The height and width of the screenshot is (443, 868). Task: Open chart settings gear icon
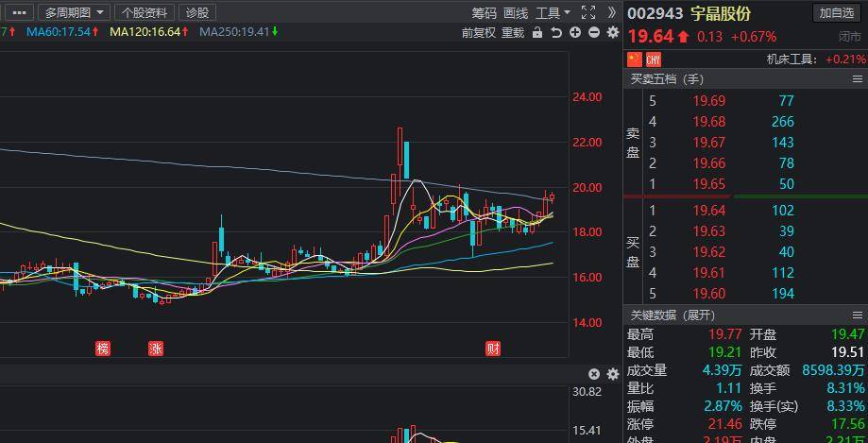612,32
